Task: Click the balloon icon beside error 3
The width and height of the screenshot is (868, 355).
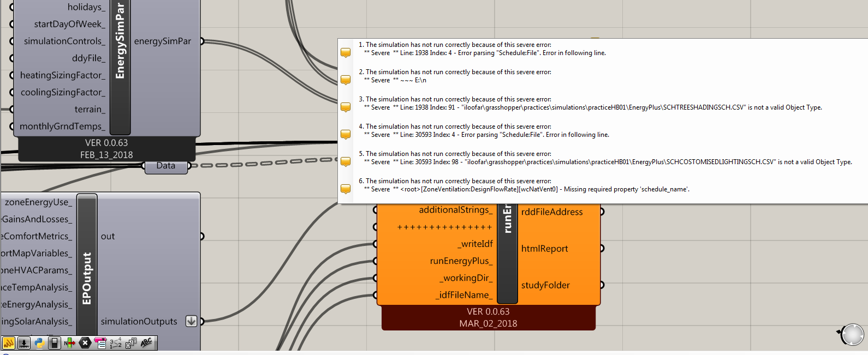Action: click(346, 107)
